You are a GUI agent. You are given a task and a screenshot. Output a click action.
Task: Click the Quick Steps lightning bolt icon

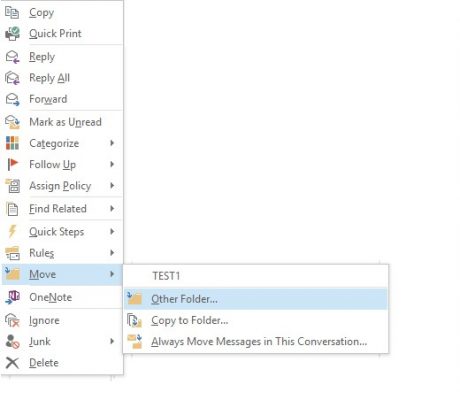point(12,231)
